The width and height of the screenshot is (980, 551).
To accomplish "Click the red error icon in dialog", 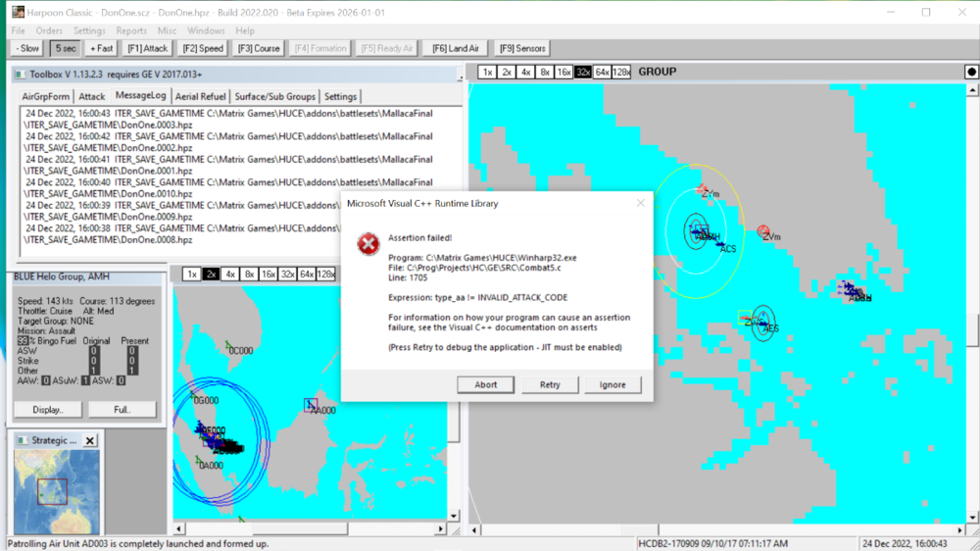I will (x=368, y=243).
